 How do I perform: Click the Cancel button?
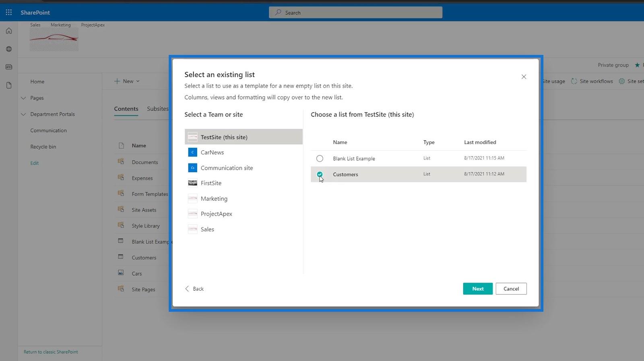(x=511, y=289)
